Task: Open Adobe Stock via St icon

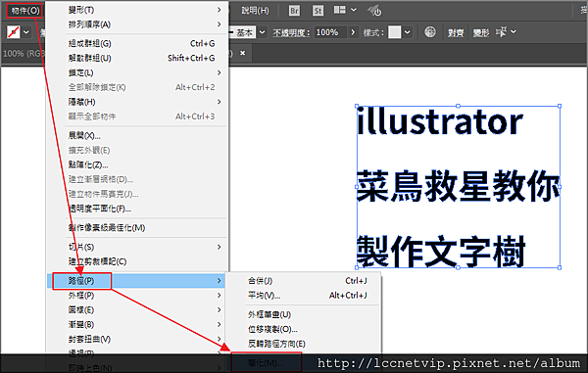Action: point(318,11)
